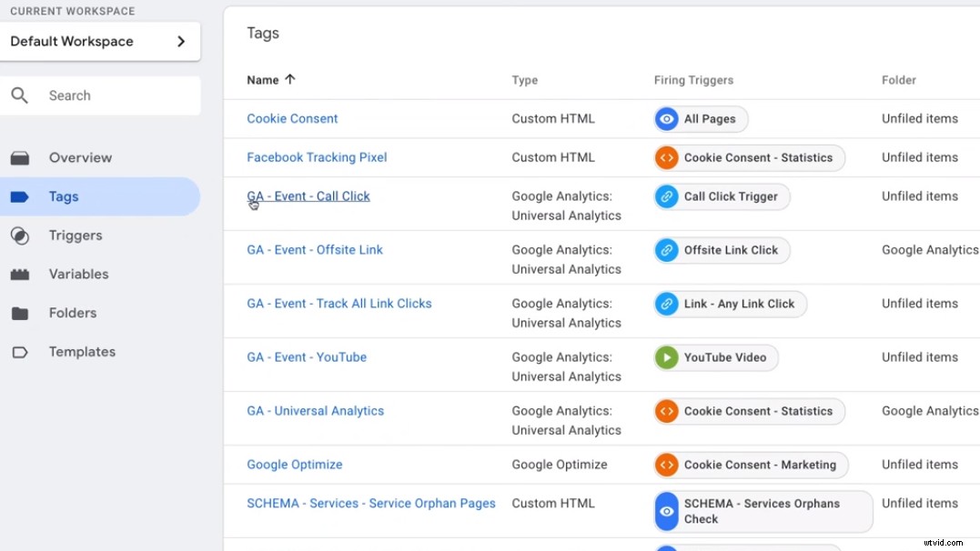The height and width of the screenshot is (551, 980).
Task: Open the GA - Event - YouTube tag
Action: [x=306, y=357]
